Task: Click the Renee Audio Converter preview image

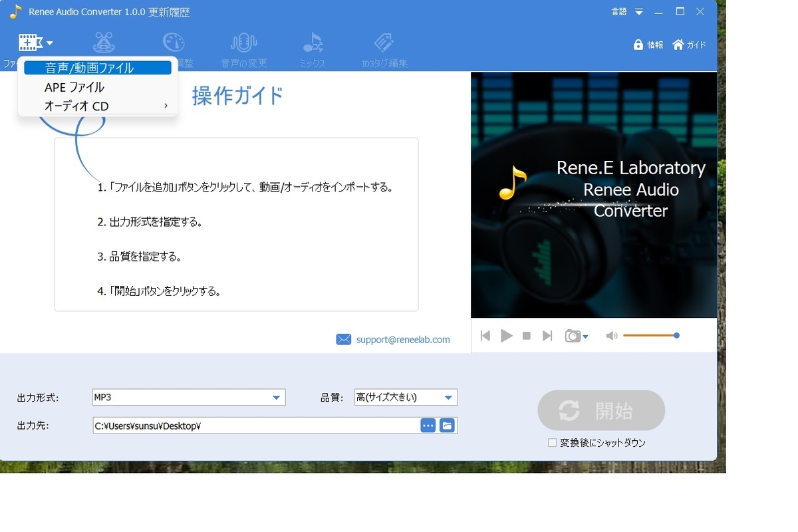Action: point(594,195)
